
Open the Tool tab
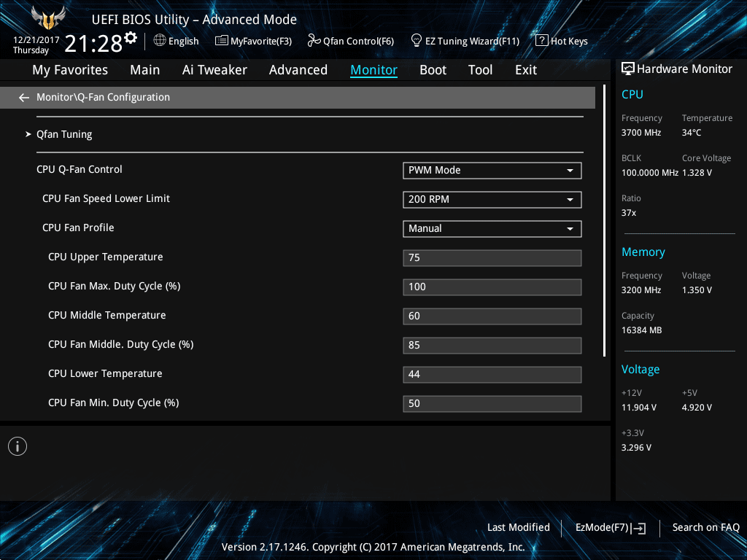480,70
